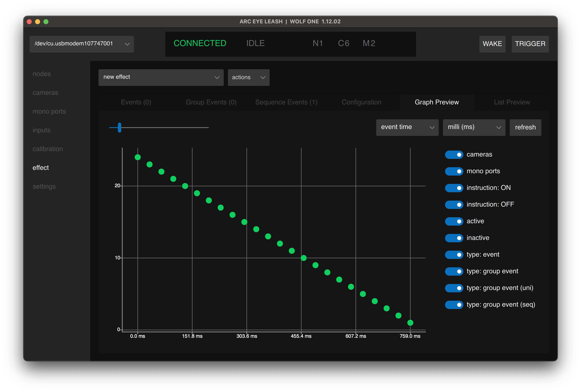Switch to the List Preview tab
Image resolution: width=581 pixels, height=392 pixels.
pyautogui.click(x=512, y=102)
